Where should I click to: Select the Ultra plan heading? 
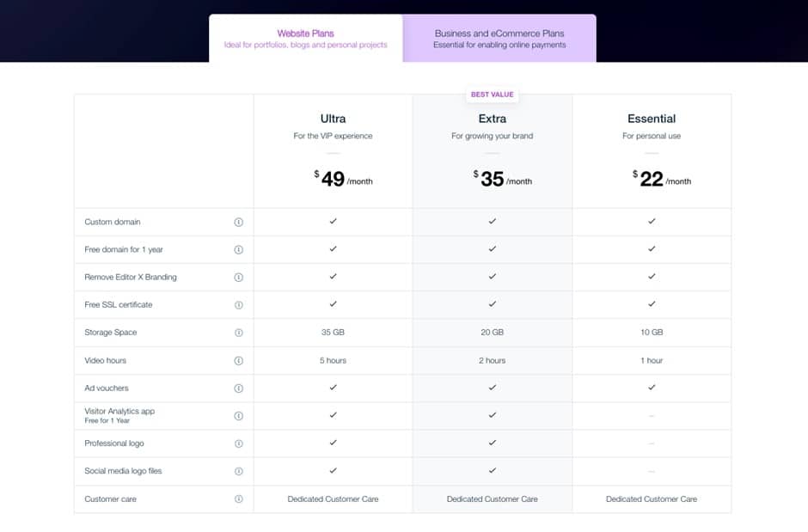point(333,119)
